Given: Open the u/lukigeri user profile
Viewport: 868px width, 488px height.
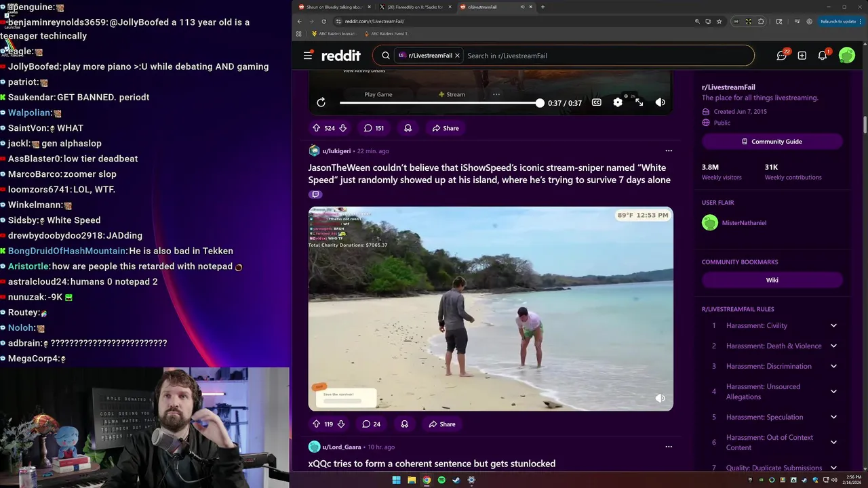Looking at the screenshot, I should pyautogui.click(x=336, y=151).
